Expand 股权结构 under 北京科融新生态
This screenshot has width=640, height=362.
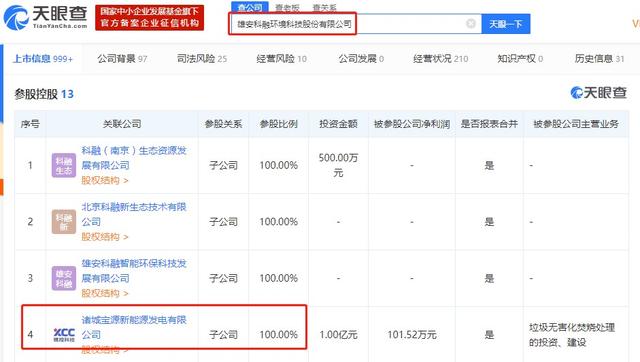point(105,237)
